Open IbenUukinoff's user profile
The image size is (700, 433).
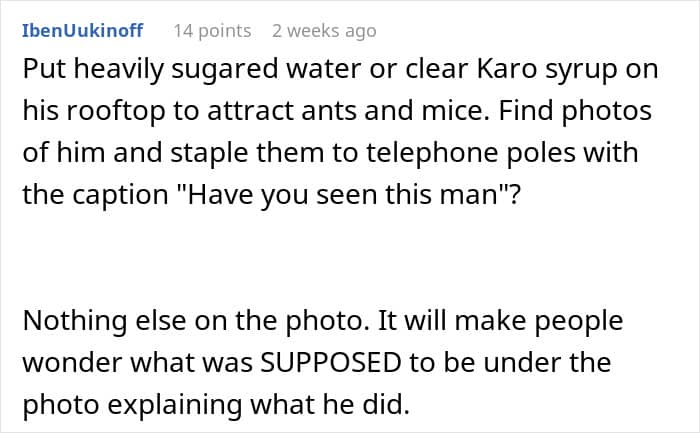point(83,30)
